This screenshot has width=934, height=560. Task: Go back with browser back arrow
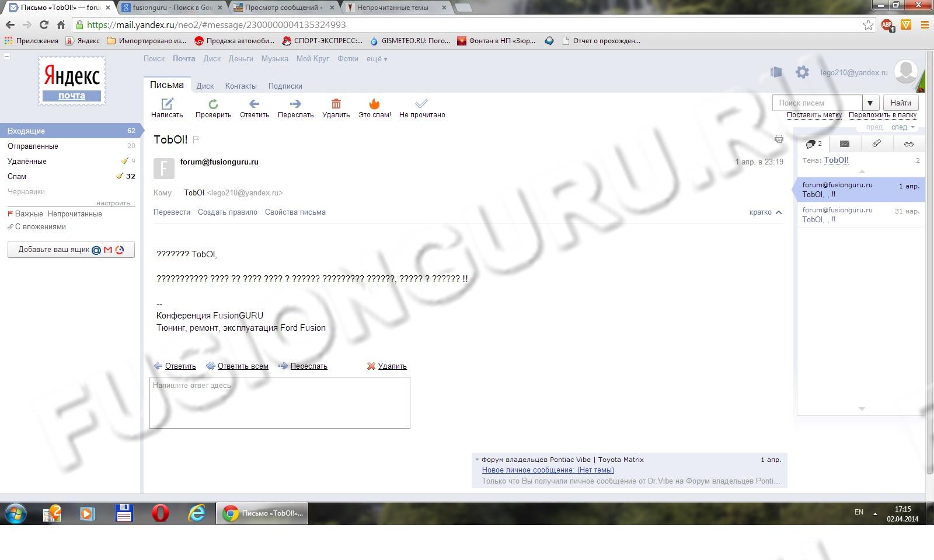coord(10,25)
